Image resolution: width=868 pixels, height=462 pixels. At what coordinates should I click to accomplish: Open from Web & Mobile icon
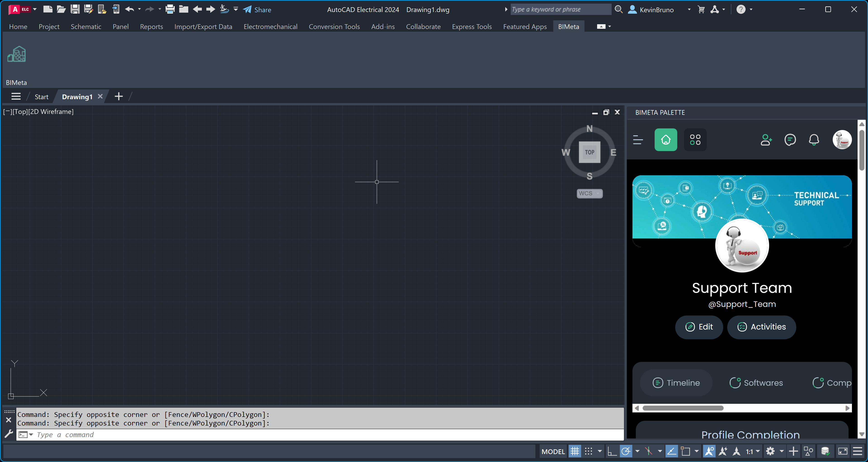(102, 10)
